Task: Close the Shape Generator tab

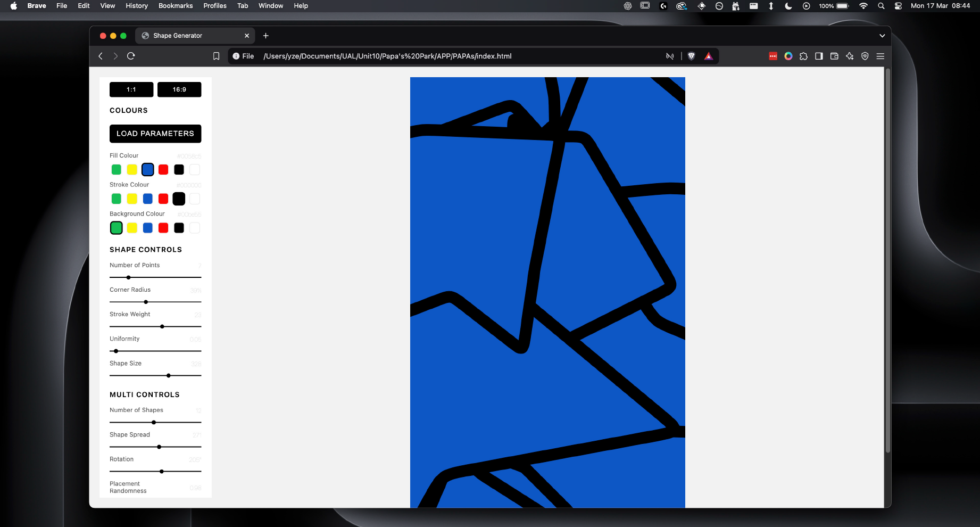Action: point(247,36)
